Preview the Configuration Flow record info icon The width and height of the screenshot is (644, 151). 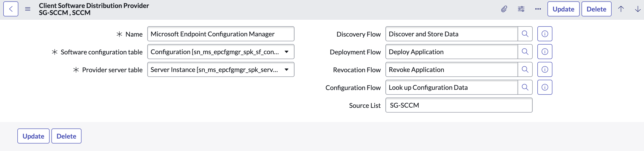pyautogui.click(x=545, y=87)
